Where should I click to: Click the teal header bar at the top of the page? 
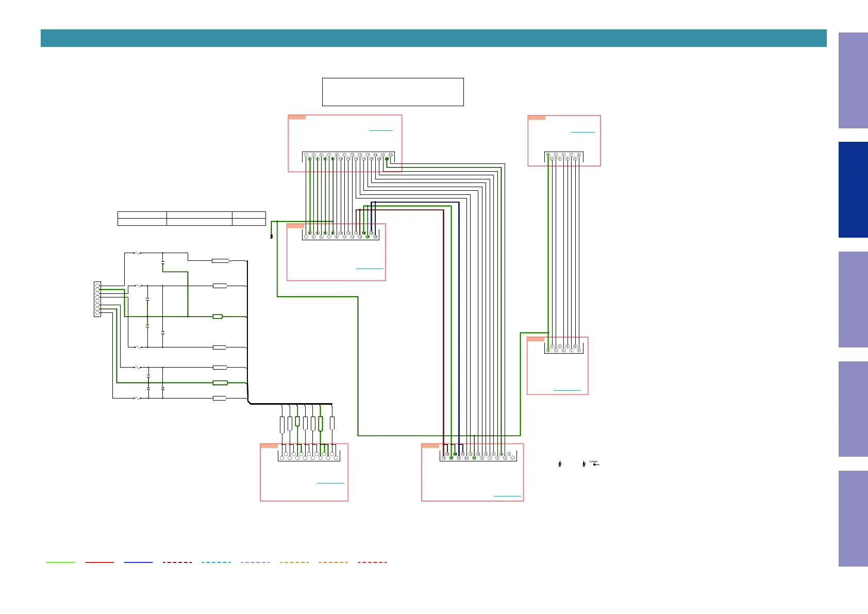pos(433,38)
